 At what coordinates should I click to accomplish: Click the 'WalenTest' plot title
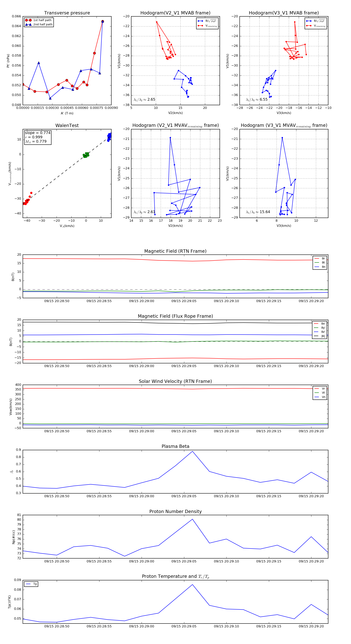click(x=67, y=125)
